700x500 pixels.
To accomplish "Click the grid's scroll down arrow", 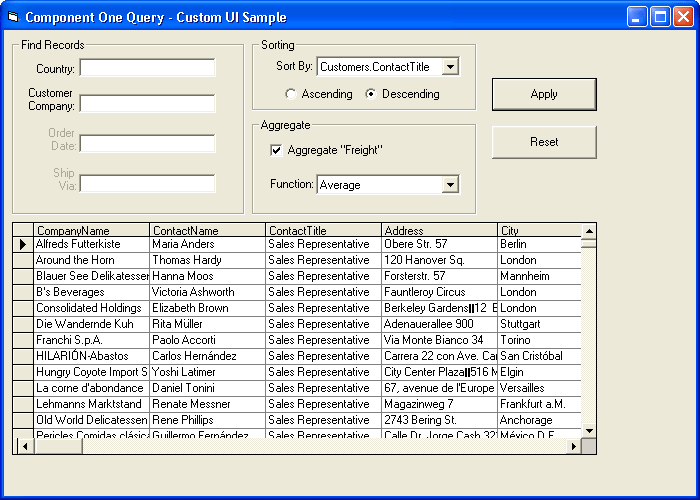I will click(x=589, y=431).
